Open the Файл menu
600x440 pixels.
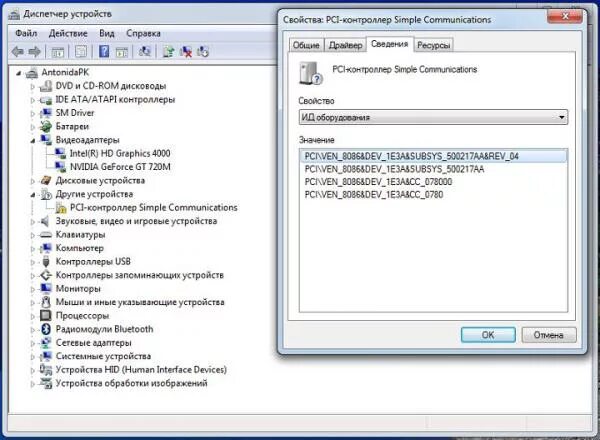[26, 33]
